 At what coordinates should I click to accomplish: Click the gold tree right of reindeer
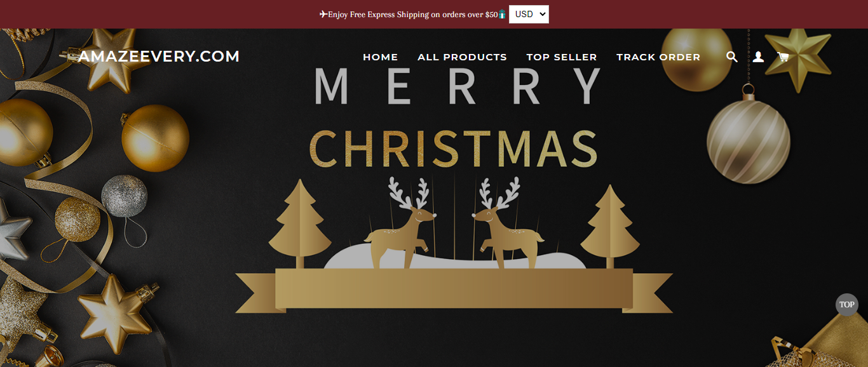609,227
